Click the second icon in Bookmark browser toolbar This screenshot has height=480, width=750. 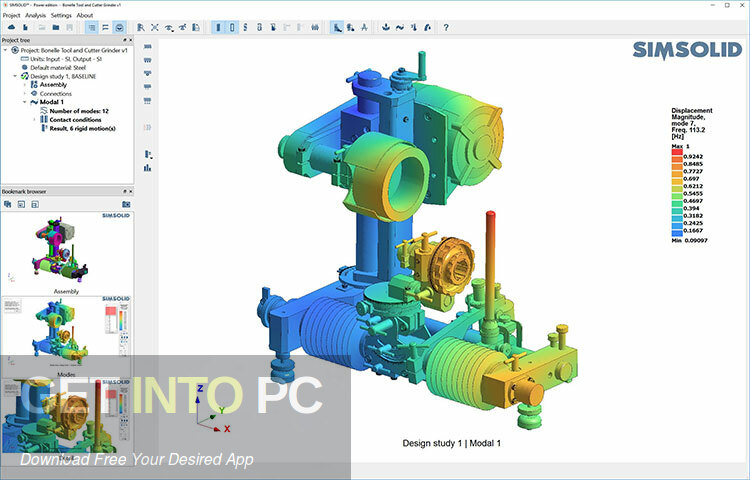point(21,204)
